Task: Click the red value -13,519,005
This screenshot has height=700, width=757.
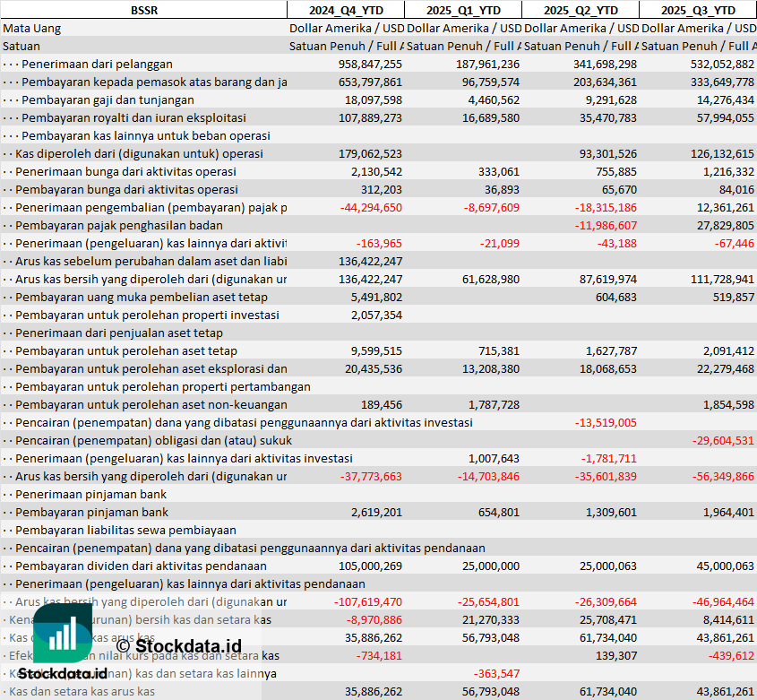Action: 606,422
